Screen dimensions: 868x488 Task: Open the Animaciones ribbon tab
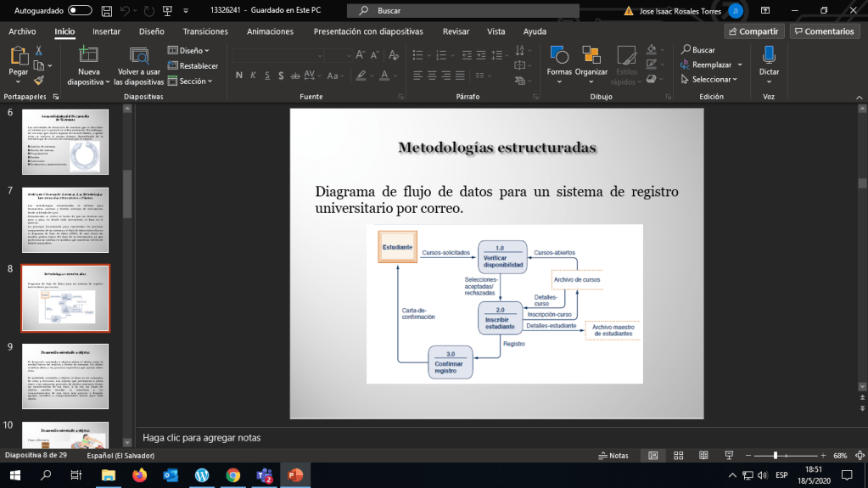pyautogui.click(x=270, y=31)
